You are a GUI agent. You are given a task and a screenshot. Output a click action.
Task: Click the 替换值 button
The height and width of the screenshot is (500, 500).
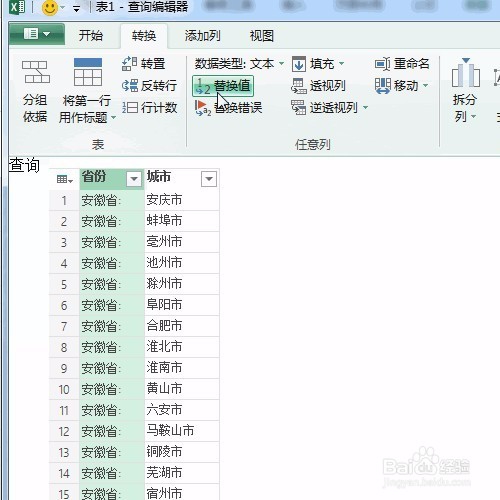click(223, 86)
